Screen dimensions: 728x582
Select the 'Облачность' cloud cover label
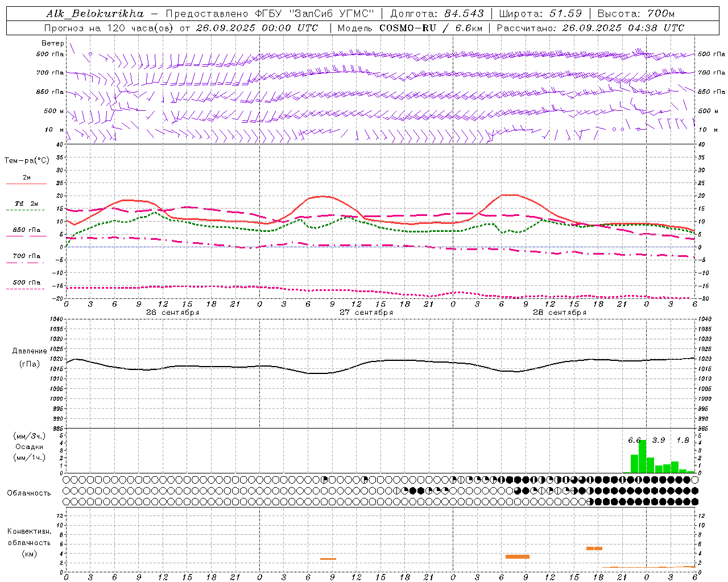tap(29, 493)
